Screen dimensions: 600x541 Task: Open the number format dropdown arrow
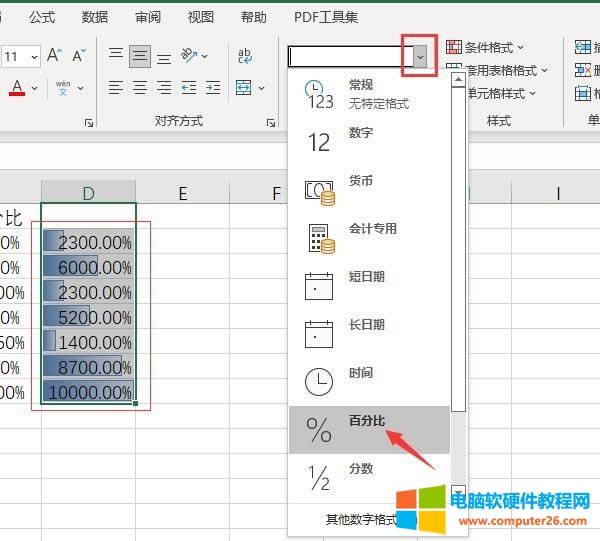click(420, 57)
